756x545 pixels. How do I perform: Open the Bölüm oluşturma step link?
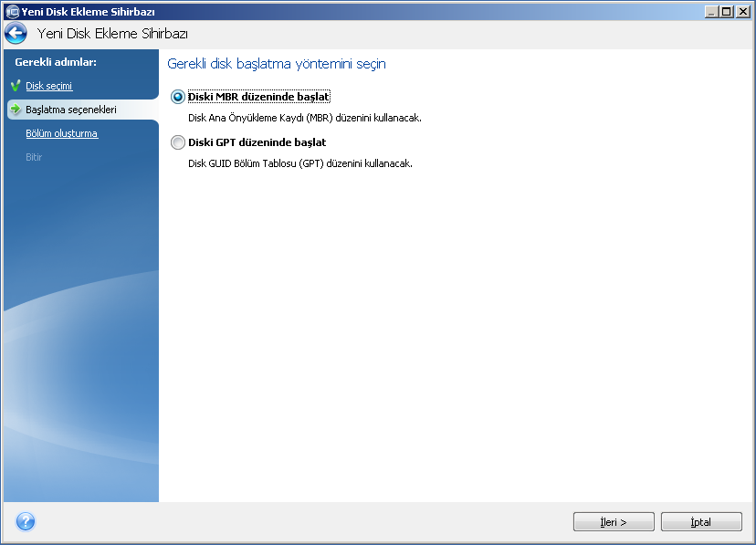coord(62,133)
